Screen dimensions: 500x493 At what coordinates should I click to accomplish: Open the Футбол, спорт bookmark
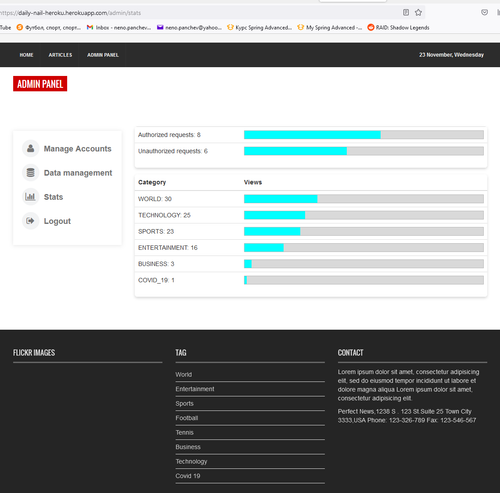coord(49,28)
